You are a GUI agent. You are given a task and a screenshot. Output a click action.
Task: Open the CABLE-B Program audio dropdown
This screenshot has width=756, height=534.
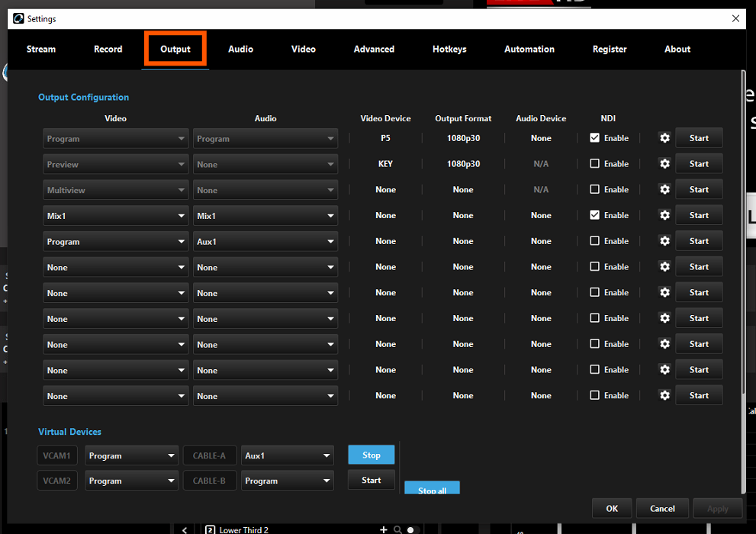287,481
